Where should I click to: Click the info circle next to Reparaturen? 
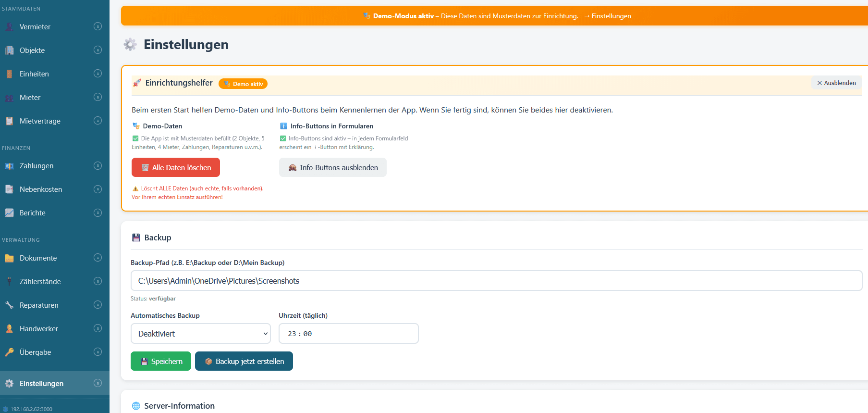tap(98, 305)
